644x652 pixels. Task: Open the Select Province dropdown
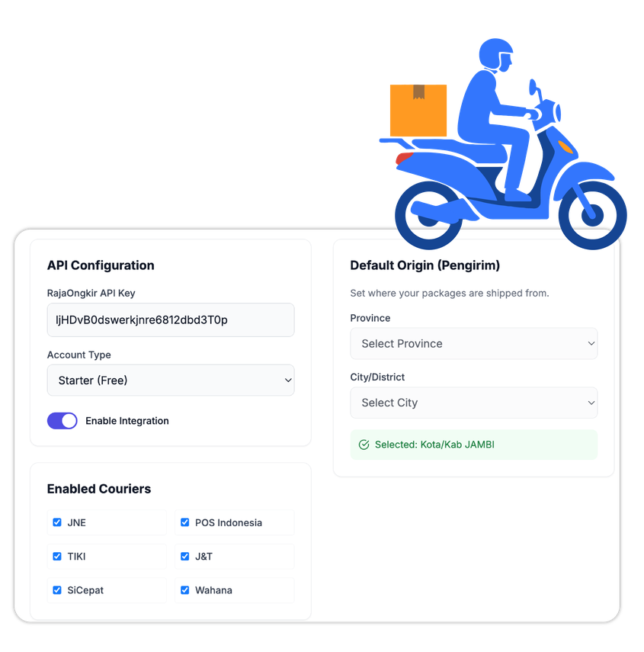[x=473, y=343]
